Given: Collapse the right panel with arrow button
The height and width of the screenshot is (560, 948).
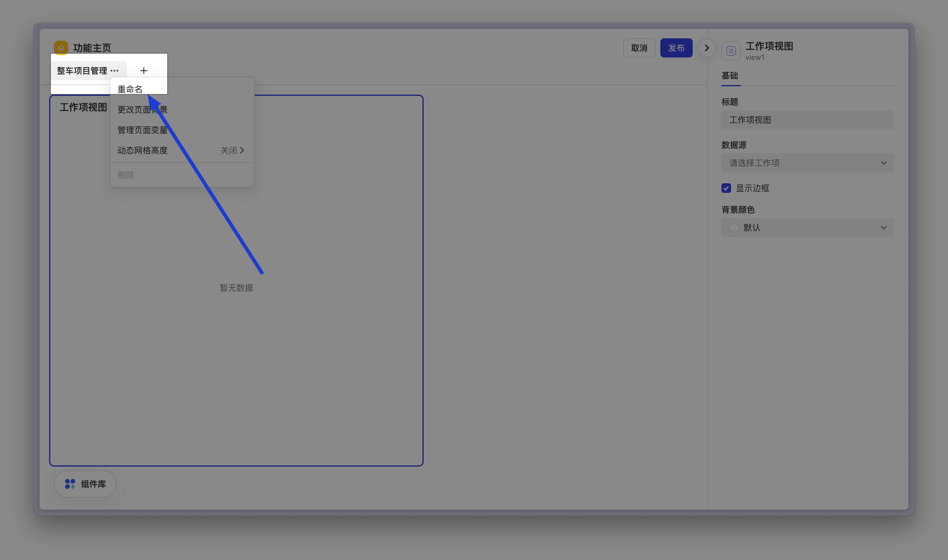Looking at the screenshot, I should [x=707, y=48].
